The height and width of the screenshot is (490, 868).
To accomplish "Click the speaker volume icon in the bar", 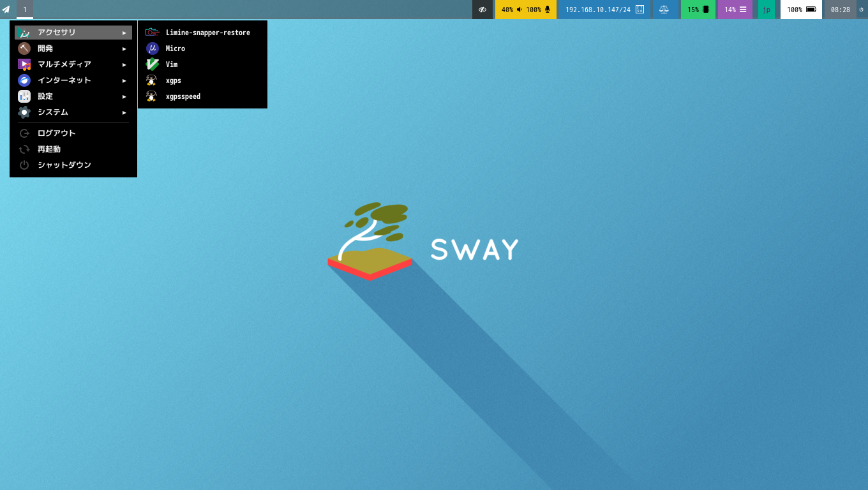I will pyautogui.click(x=520, y=10).
